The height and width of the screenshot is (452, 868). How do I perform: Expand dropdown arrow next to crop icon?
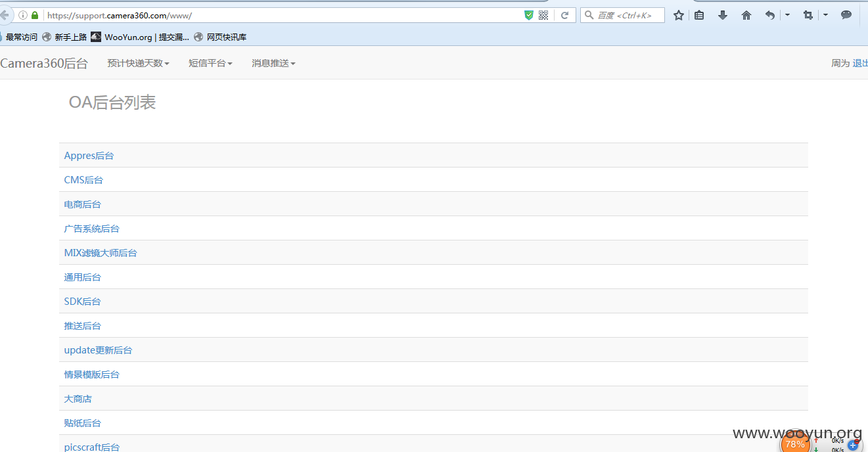tap(825, 15)
